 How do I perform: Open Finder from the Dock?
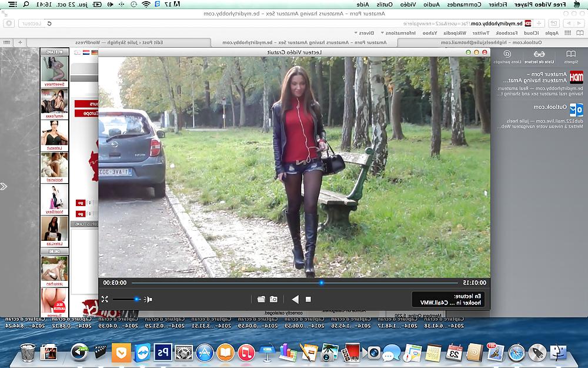pyautogui.click(x=559, y=352)
